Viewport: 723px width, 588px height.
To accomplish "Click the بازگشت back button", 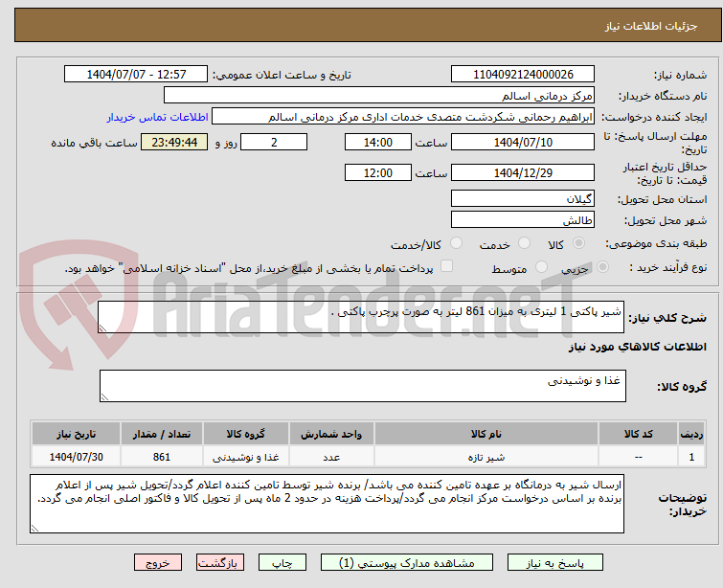I will [220, 563].
